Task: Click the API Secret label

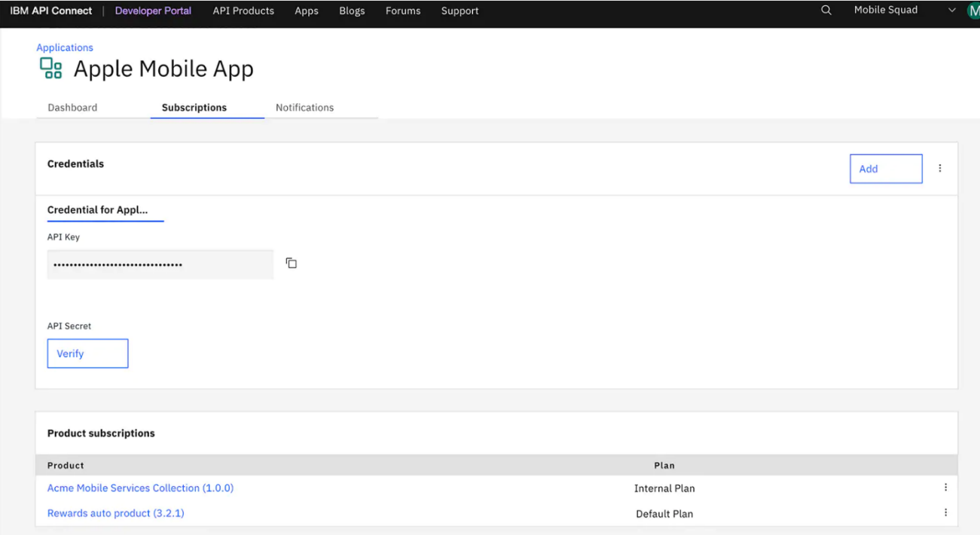Action: [69, 326]
